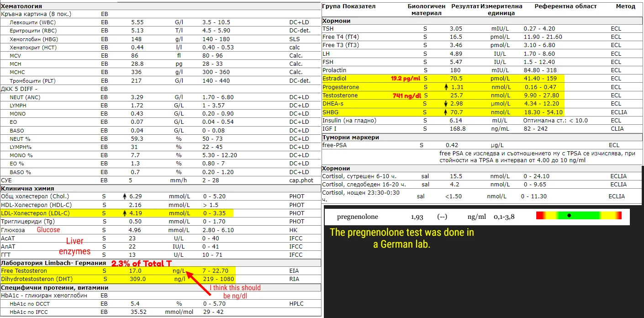Select the highlighted Testosterone row label
Image resolution: width=644 pixels, height=318 pixels.
[x=340, y=95]
